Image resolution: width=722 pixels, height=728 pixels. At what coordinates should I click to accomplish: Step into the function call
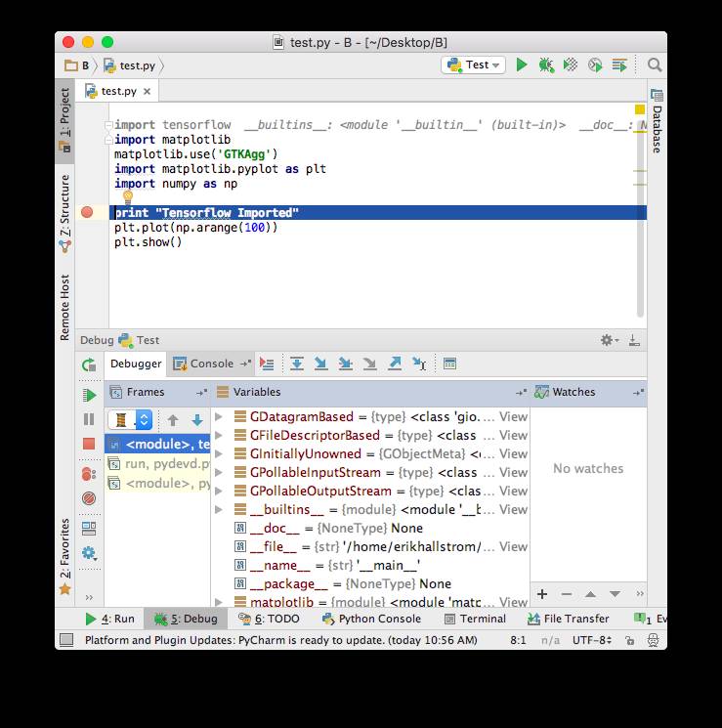(x=321, y=364)
